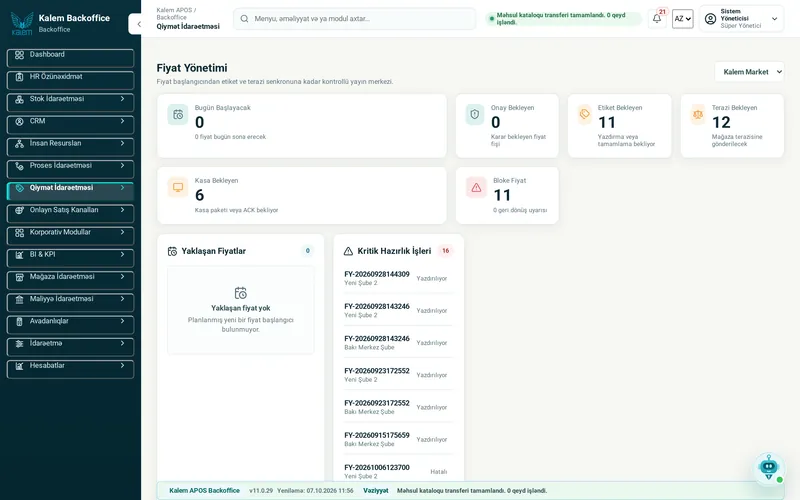Image resolution: width=800 pixels, height=500 pixels.
Task: Open the notifications bell icon
Action: (657, 19)
